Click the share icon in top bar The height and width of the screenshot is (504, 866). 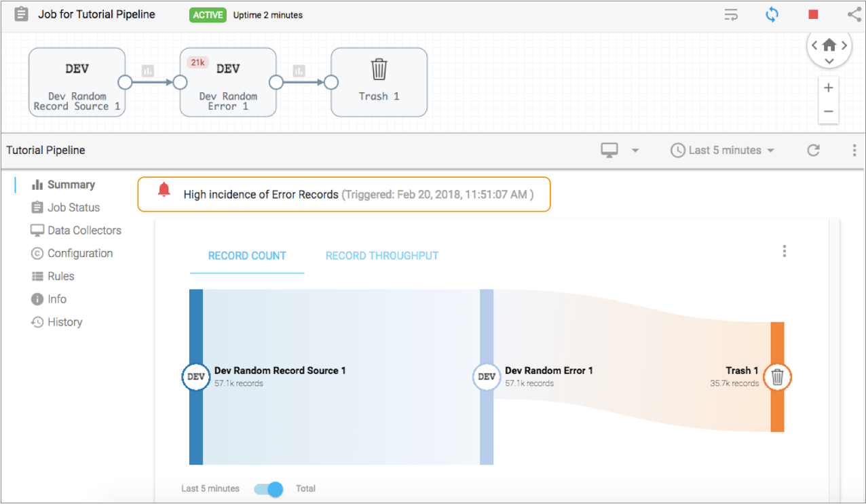(x=854, y=15)
